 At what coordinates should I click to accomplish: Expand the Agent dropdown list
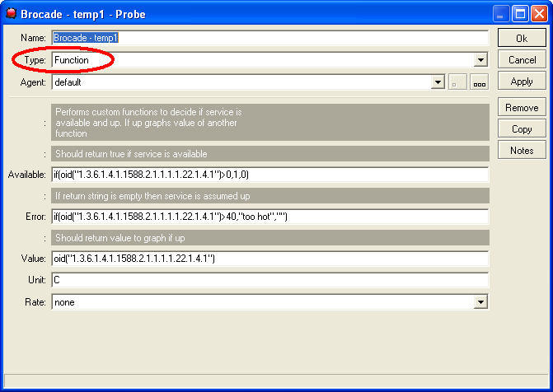(438, 82)
